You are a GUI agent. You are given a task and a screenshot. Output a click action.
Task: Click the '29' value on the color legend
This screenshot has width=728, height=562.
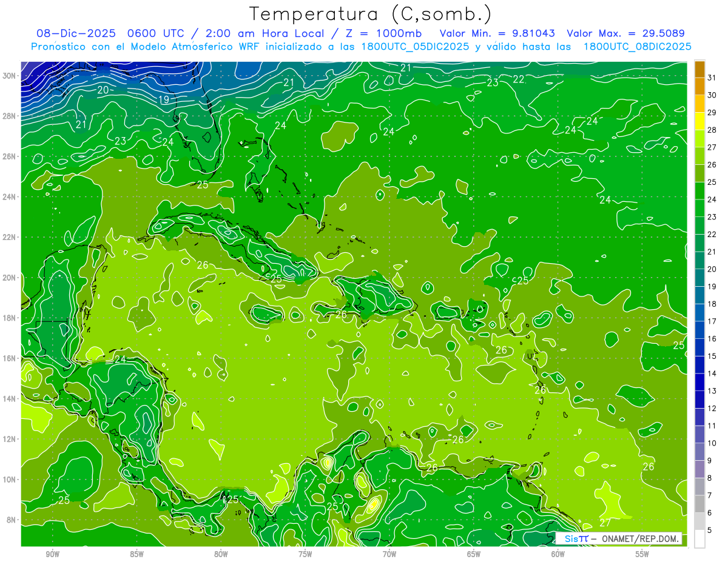[712, 112]
